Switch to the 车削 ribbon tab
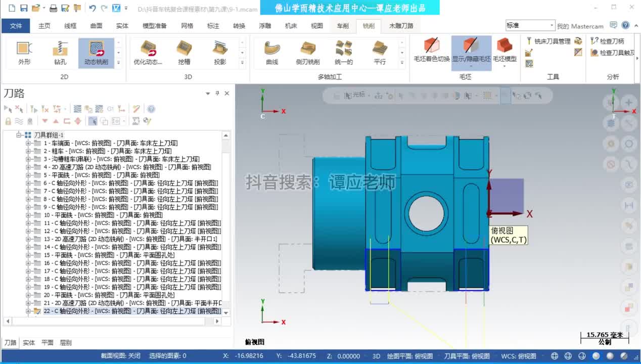The height and width of the screenshot is (364, 641). click(343, 26)
